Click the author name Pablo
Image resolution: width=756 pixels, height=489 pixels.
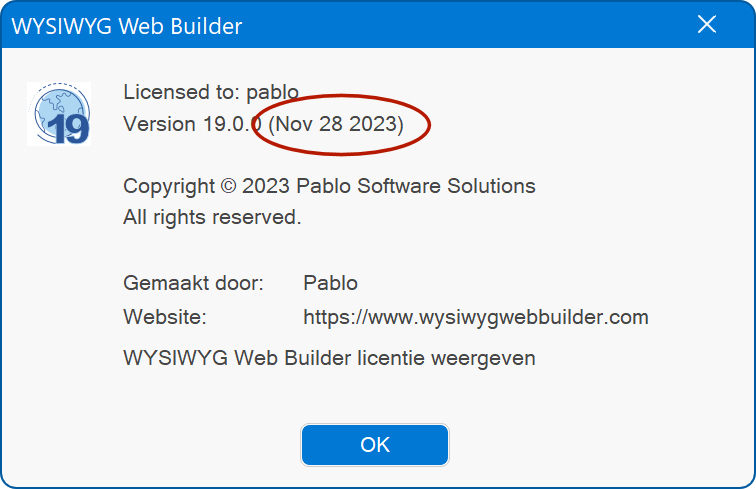pyautogui.click(x=330, y=283)
